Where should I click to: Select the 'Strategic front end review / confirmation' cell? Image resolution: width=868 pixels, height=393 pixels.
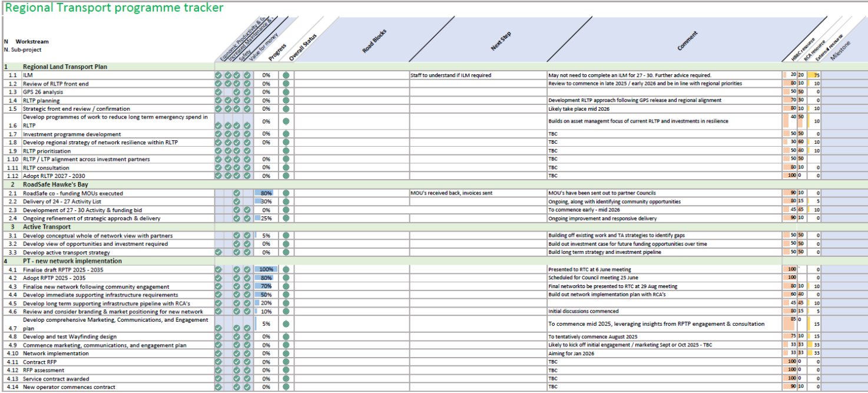[76, 109]
